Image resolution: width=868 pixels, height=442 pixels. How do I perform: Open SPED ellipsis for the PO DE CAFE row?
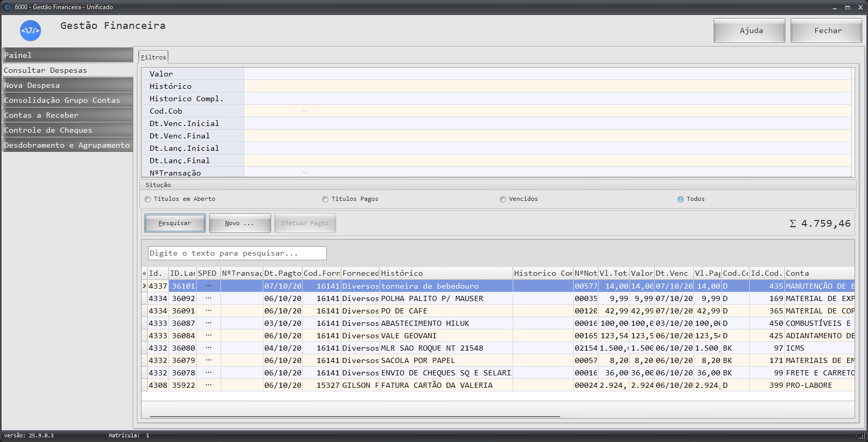[208, 310]
